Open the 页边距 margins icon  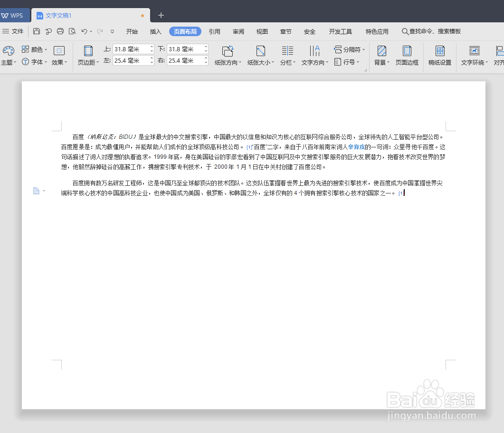click(x=88, y=51)
